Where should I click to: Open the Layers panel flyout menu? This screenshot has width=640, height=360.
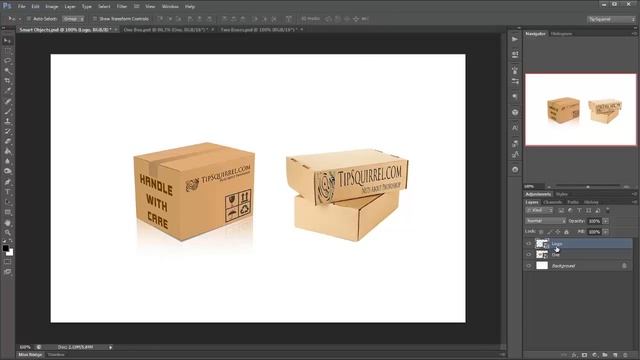634,202
